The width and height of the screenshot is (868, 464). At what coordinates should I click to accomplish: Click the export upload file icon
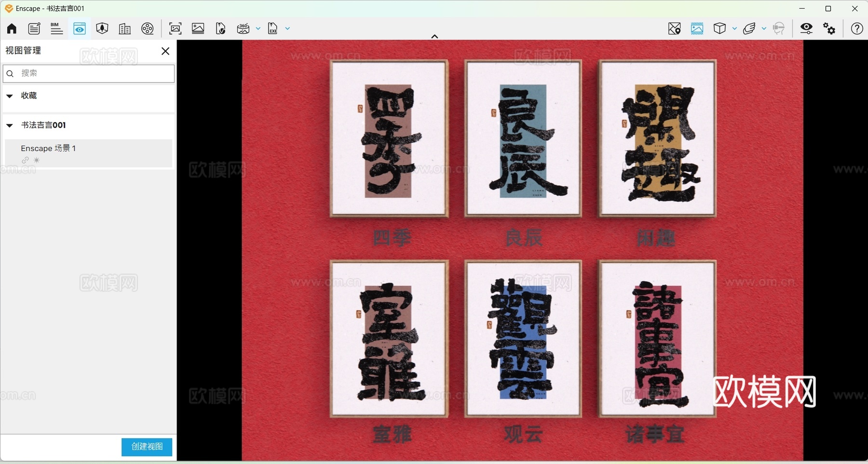[221, 28]
